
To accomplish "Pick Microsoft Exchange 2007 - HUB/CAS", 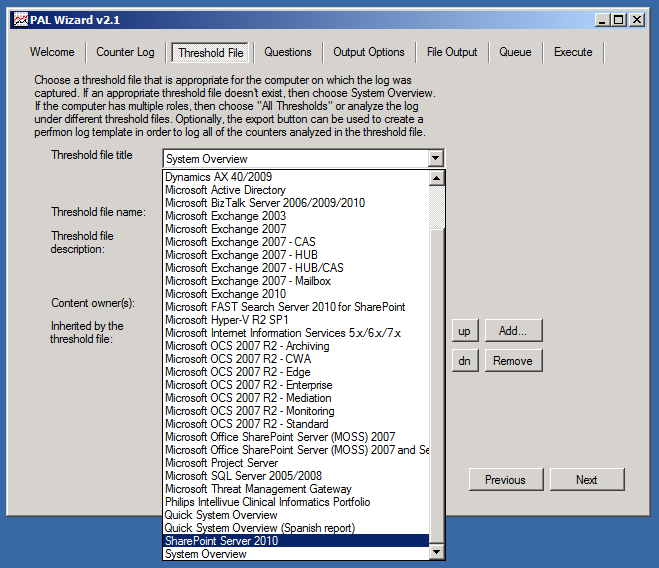I will click(x=296, y=268).
